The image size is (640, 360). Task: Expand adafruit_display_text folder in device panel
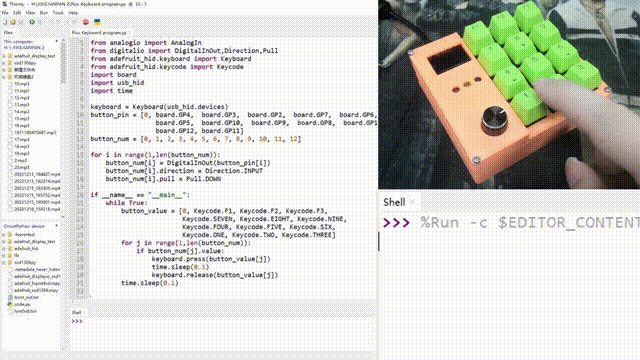(x=4, y=241)
